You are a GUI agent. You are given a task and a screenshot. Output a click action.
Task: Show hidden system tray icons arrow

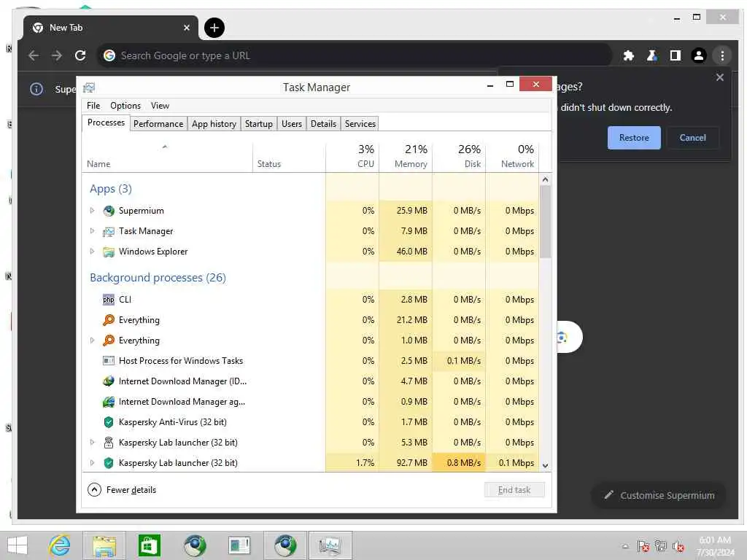(625, 546)
